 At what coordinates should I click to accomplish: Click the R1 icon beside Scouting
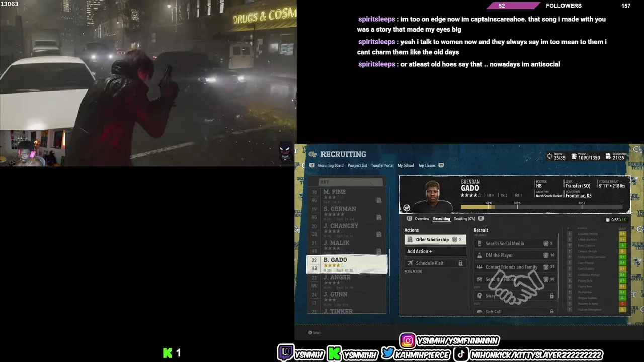click(x=481, y=219)
